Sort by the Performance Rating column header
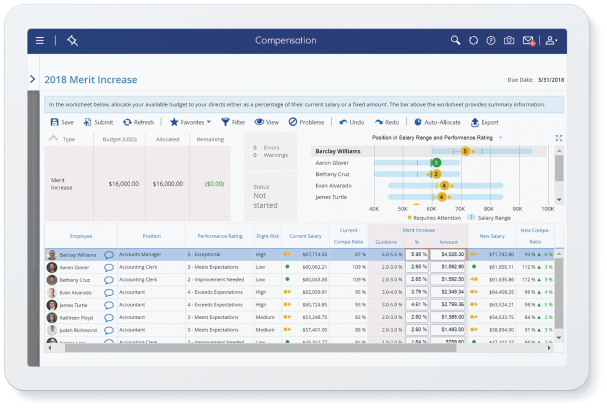The image size is (607, 410). click(221, 236)
